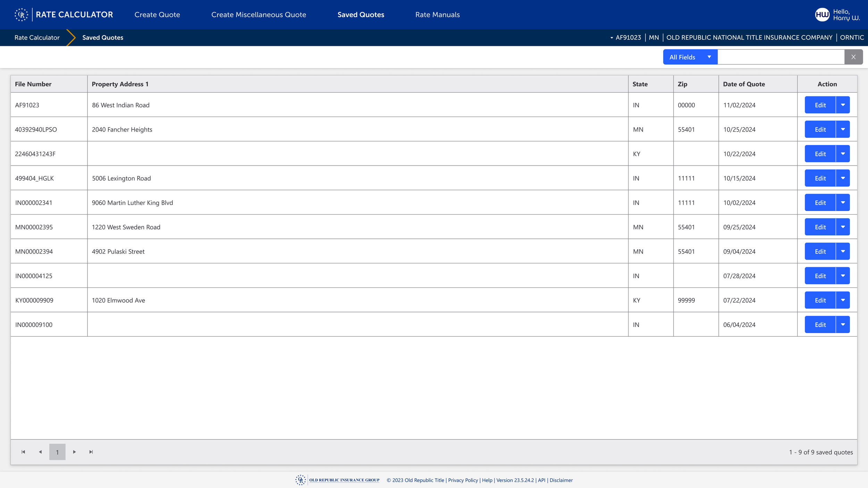Open the Privacy Policy footer link
868x488 pixels.
[x=463, y=480]
